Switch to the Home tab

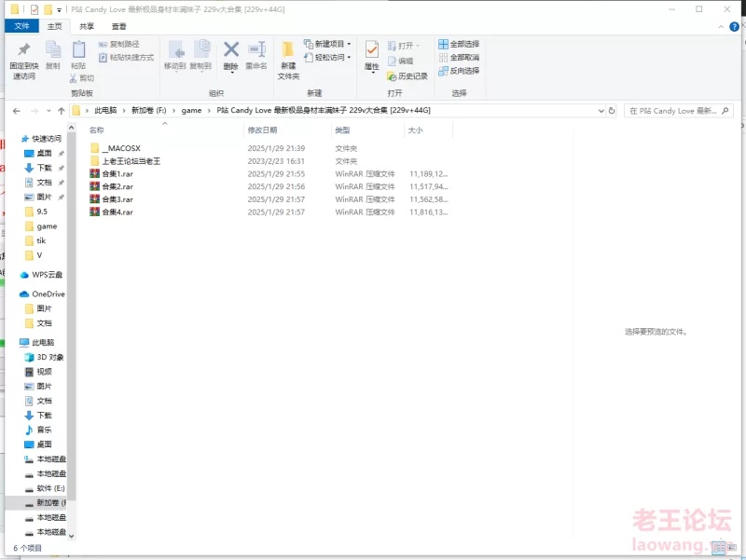[x=55, y=27]
